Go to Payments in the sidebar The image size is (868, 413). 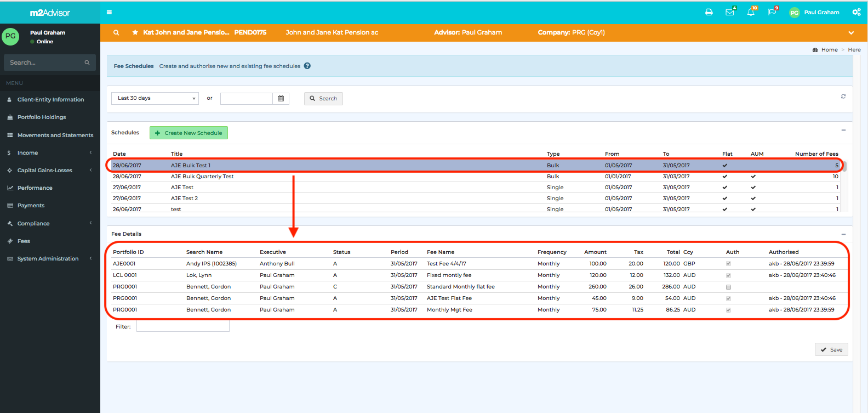[31, 206]
